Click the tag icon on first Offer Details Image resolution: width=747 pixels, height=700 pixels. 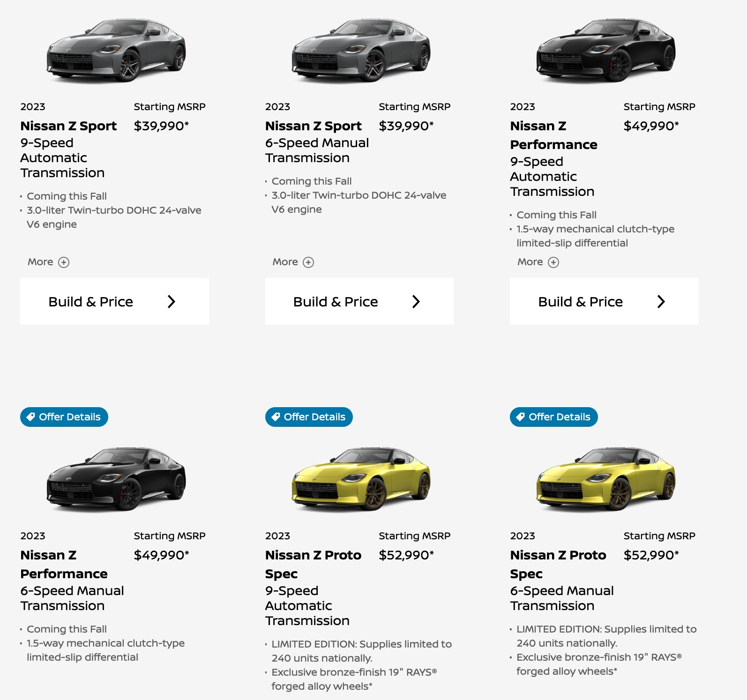pos(31,417)
